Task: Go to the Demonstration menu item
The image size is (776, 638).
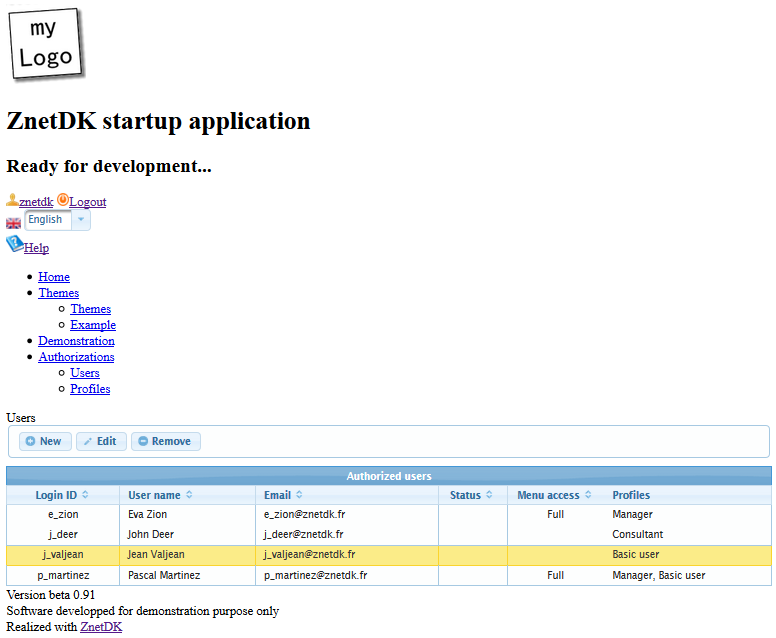Action: 76,341
